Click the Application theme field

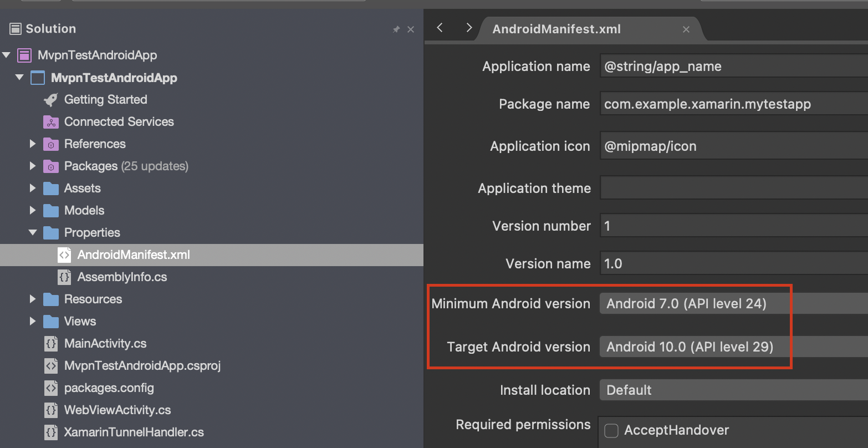coord(734,189)
